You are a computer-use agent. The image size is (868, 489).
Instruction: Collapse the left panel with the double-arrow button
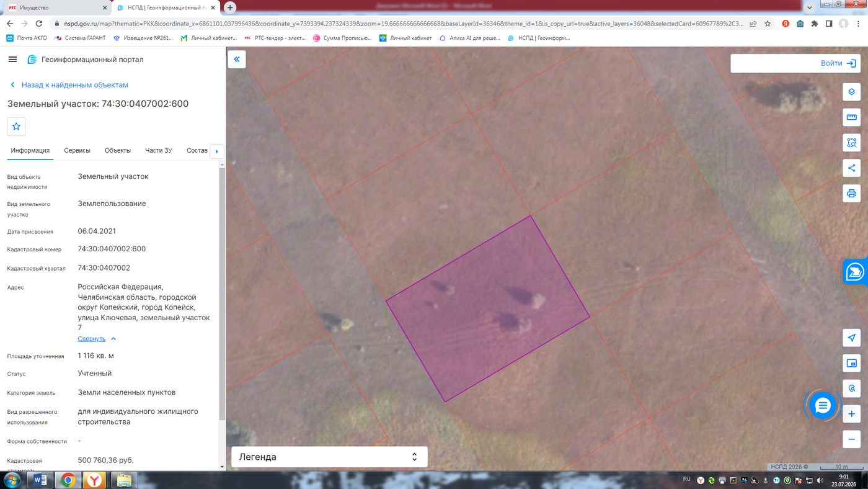tap(237, 60)
